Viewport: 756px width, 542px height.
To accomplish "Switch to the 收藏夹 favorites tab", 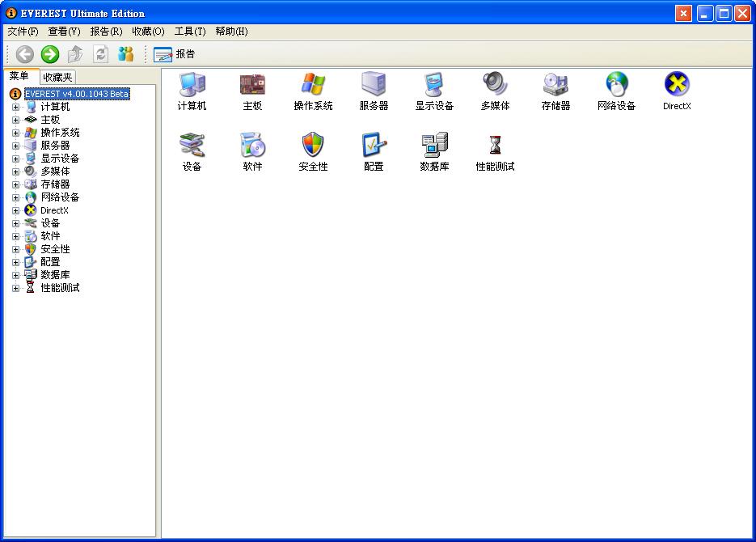I will tap(57, 77).
